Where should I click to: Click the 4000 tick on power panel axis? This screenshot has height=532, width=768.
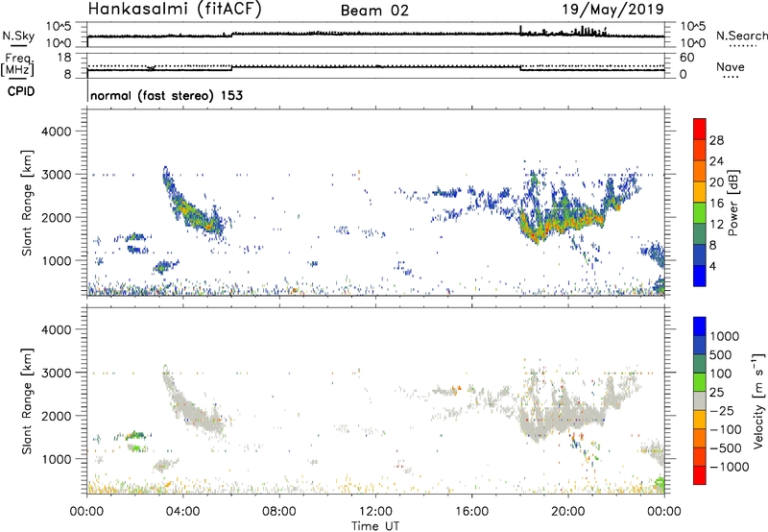[x=56, y=132]
